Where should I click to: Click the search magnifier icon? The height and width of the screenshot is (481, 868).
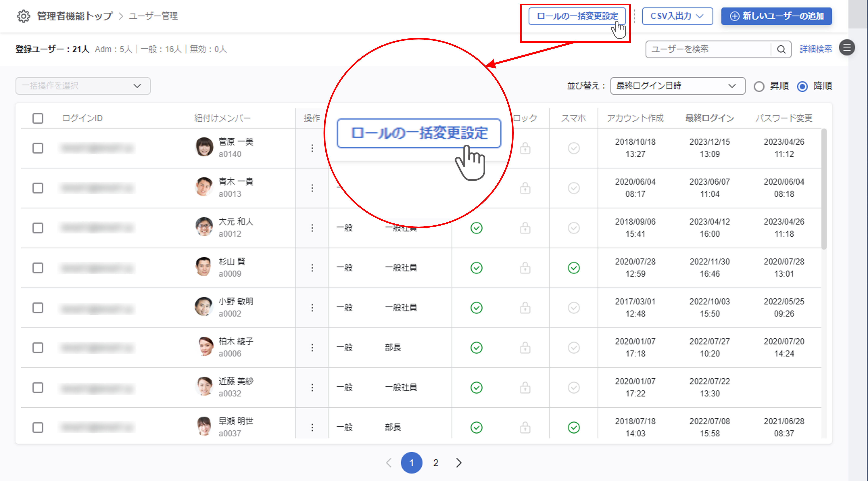pyautogui.click(x=781, y=49)
